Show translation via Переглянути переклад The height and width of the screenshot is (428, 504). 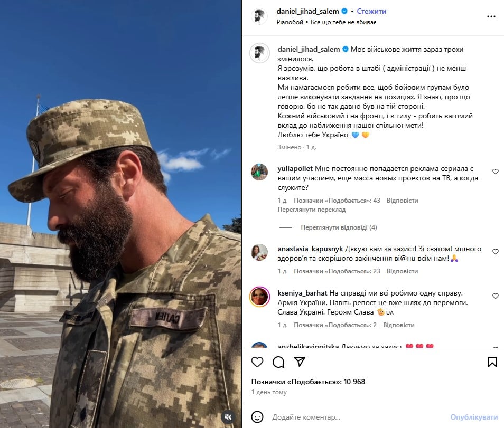coord(312,210)
